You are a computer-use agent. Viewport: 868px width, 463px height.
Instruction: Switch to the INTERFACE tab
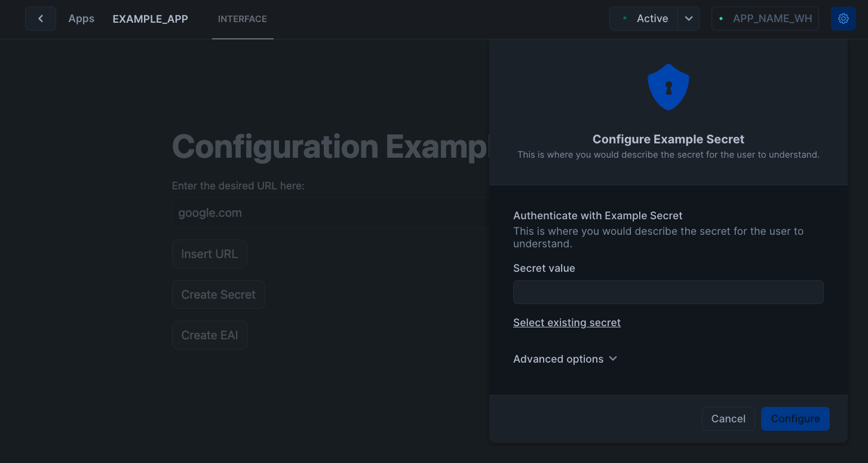[242, 19]
